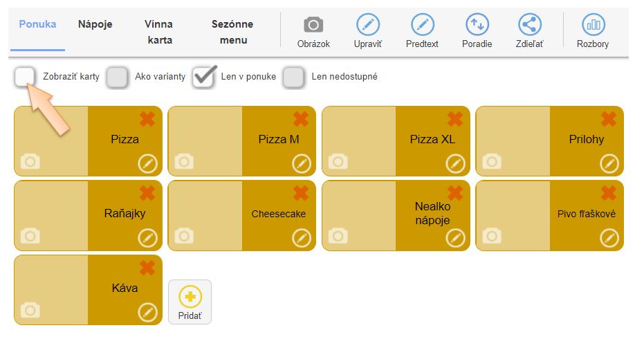Edit the Pizza XL card pencil icon
The height and width of the screenshot is (357, 644).
pyautogui.click(x=455, y=163)
